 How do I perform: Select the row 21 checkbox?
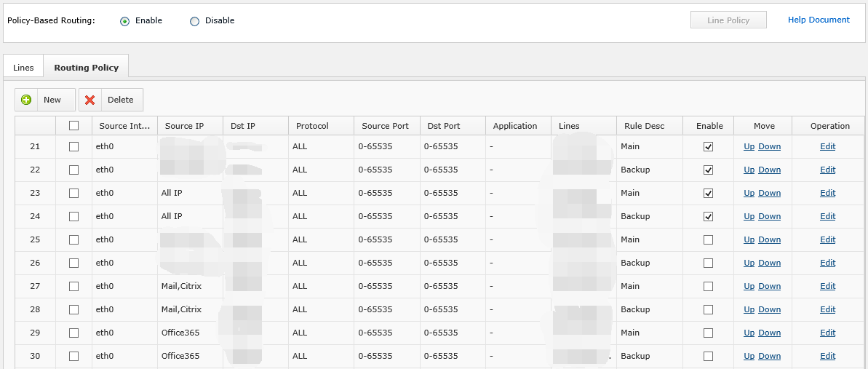[x=73, y=146]
